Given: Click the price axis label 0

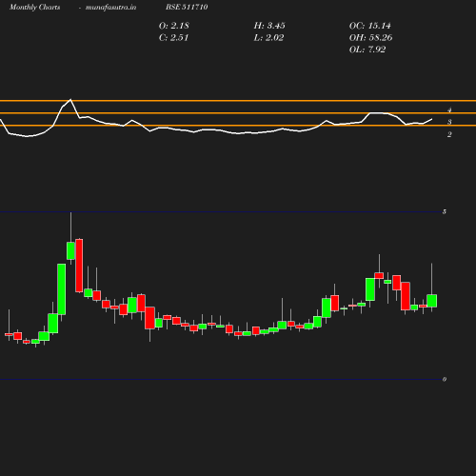Looking at the screenshot, I should click(445, 379).
